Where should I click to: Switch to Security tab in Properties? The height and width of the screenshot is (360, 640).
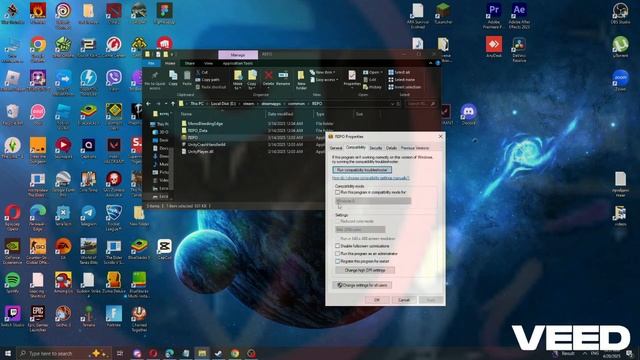(376, 148)
